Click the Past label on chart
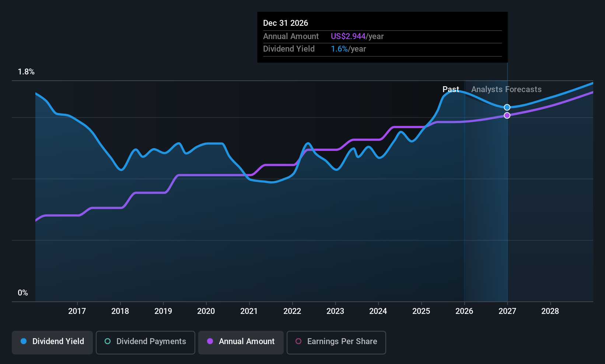This screenshot has height=364, width=605. (x=451, y=90)
